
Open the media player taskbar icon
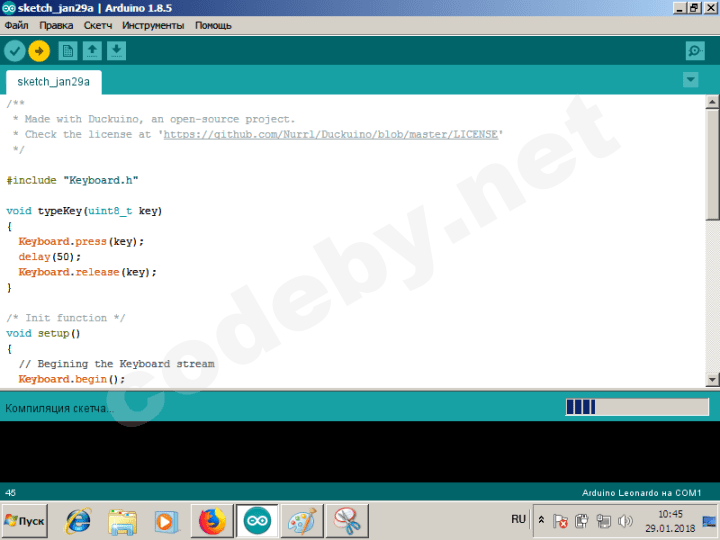coord(165,521)
